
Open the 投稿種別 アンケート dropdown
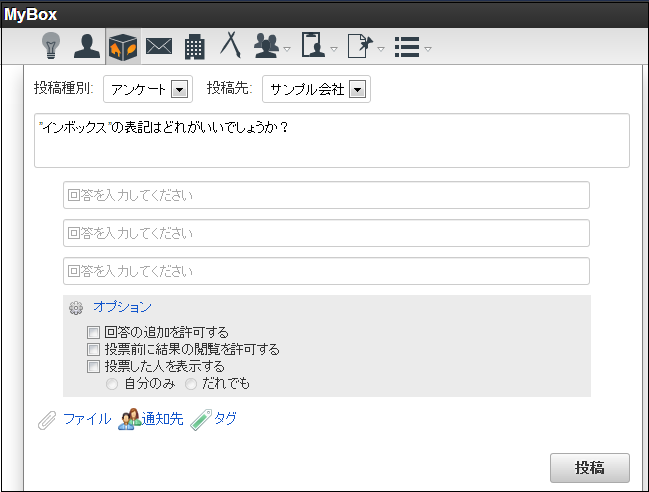coord(148,89)
